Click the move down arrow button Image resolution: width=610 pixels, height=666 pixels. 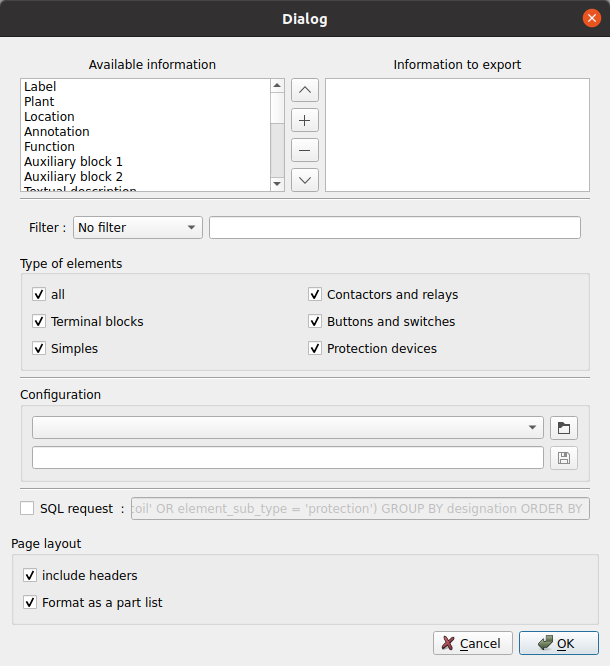(x=305, y=180)
